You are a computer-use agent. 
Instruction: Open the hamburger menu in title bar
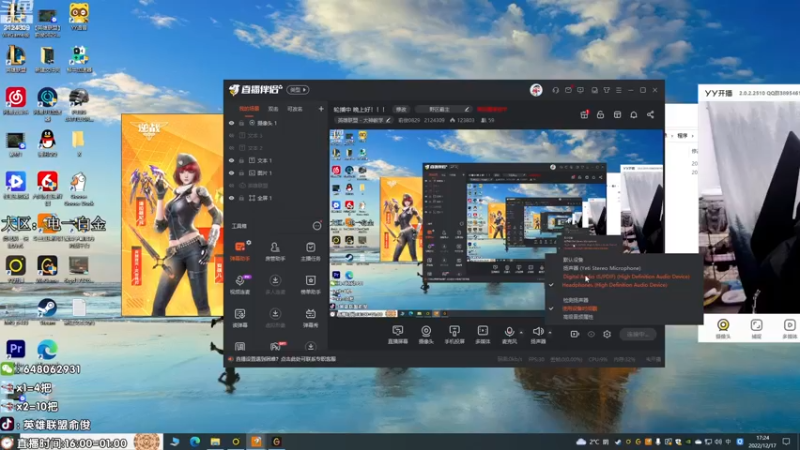[618, 90]
